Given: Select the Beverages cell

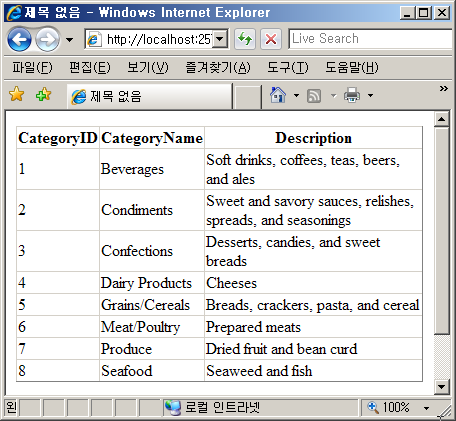Looking at the screenshot, I should pos(152,169).
